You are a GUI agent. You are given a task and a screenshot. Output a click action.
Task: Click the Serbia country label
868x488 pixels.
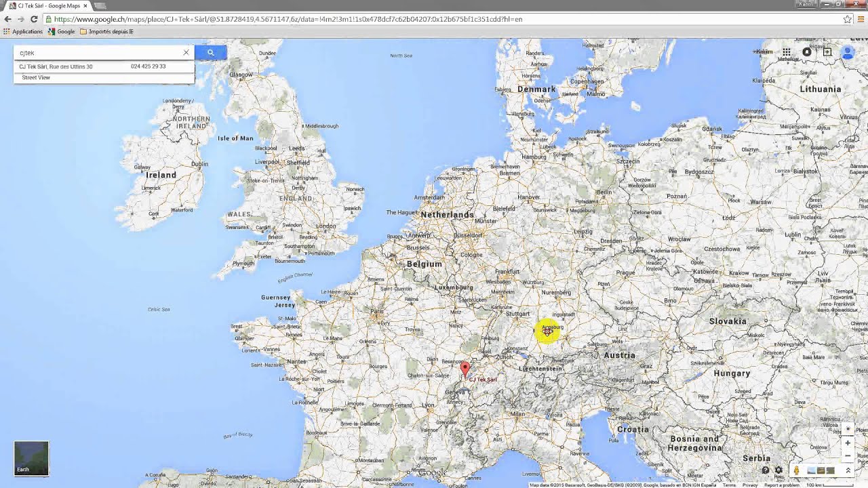coord(757,458)
